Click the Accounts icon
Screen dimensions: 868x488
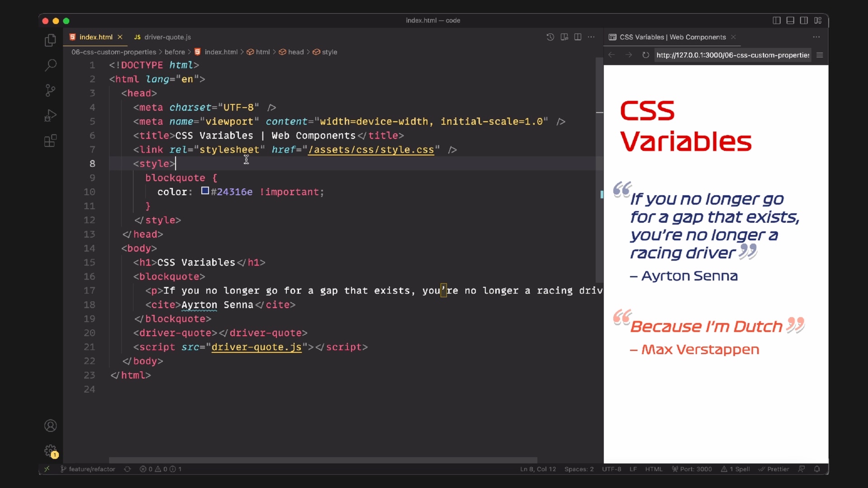pos(50,426)
